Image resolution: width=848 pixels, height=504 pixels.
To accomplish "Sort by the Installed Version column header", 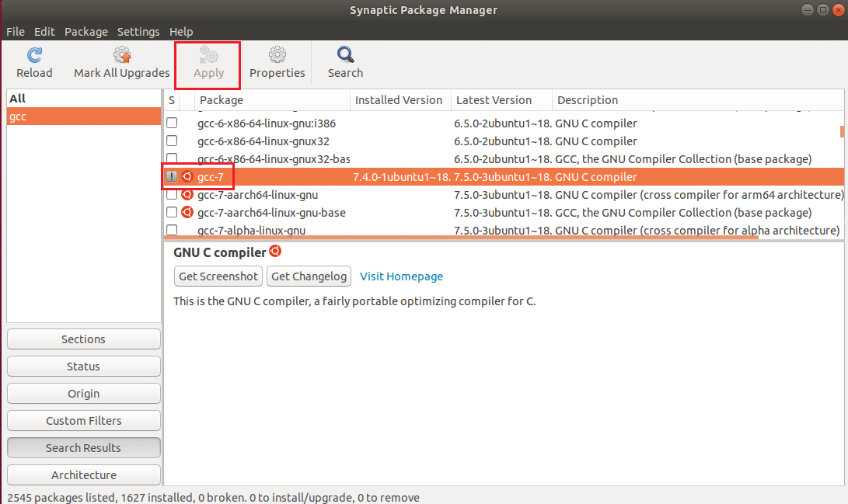I will click(x=399, y=100).
